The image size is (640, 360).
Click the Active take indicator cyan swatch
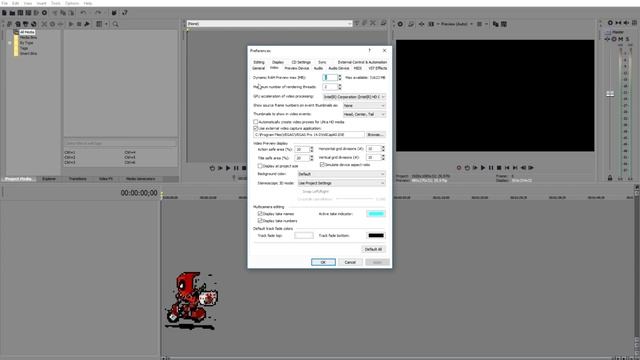(376, 214)
